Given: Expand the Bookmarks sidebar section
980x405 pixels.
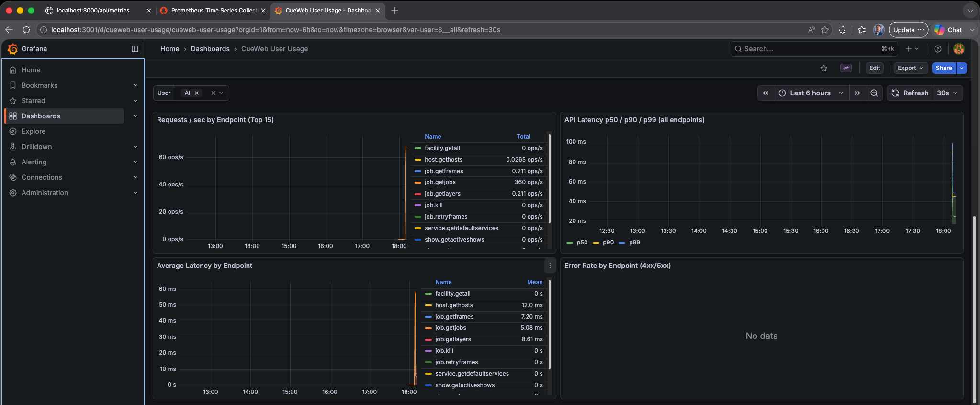Looking at the screenshot, I should tap(135, 85).
